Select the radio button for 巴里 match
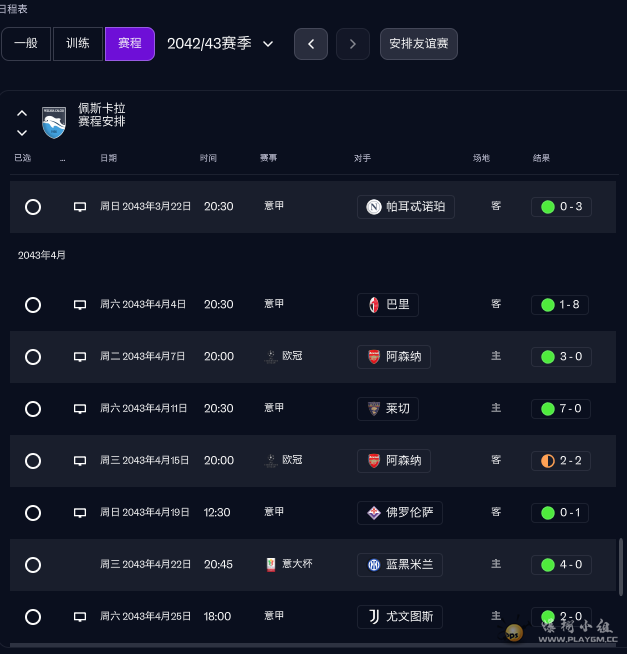The image size is (627, 654). point(33,305)
